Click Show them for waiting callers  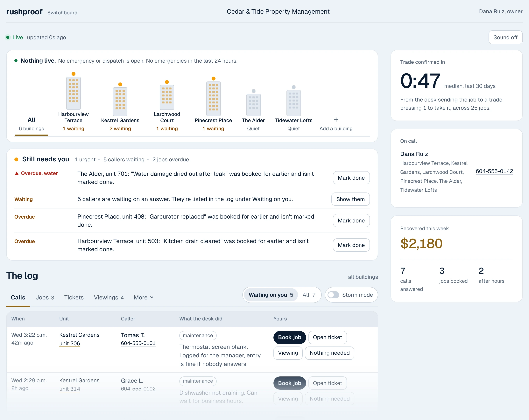pyautogui.click(x=350, y=199)
